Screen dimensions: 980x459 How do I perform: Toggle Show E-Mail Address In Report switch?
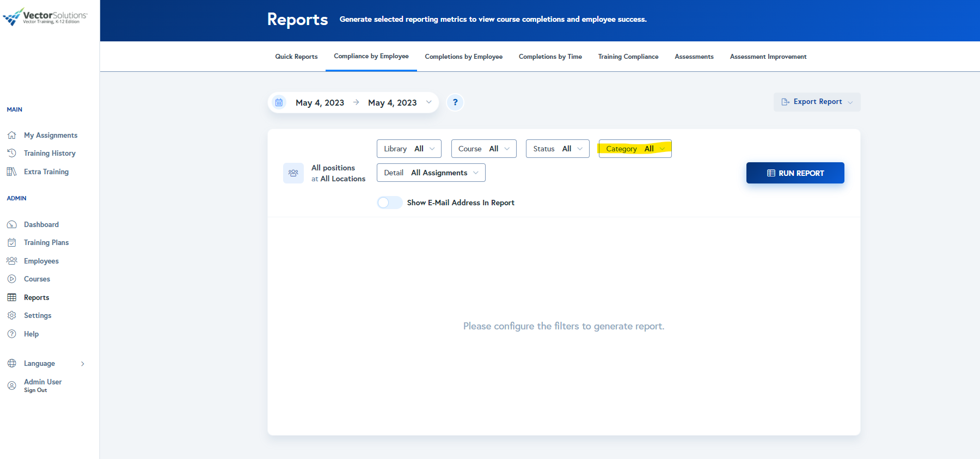coord(389,203)
